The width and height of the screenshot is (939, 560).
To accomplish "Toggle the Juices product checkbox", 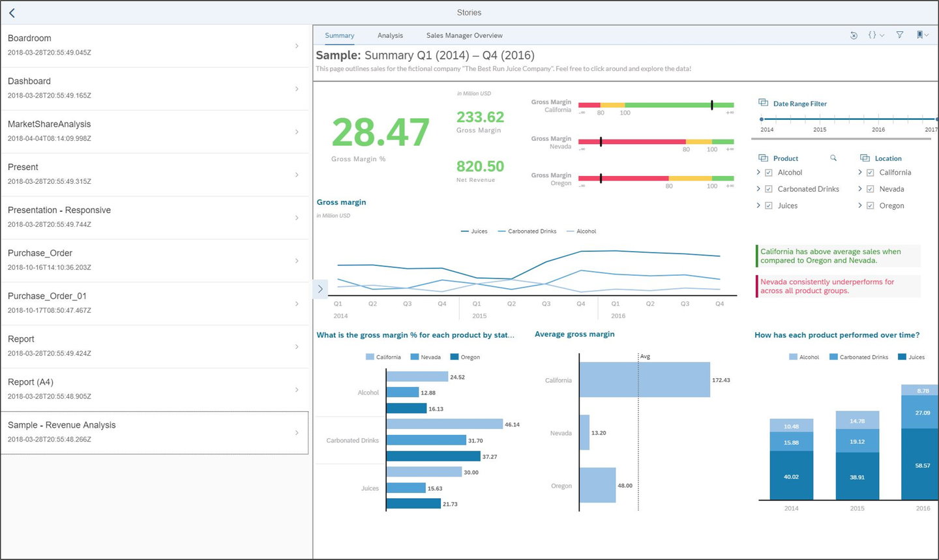I will (x=769, y=205).
